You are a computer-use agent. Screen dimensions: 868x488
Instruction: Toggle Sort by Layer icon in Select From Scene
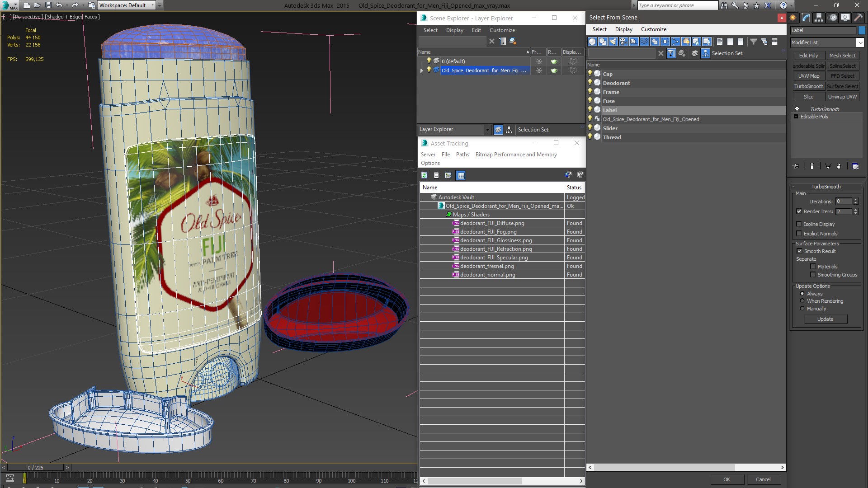695,53
